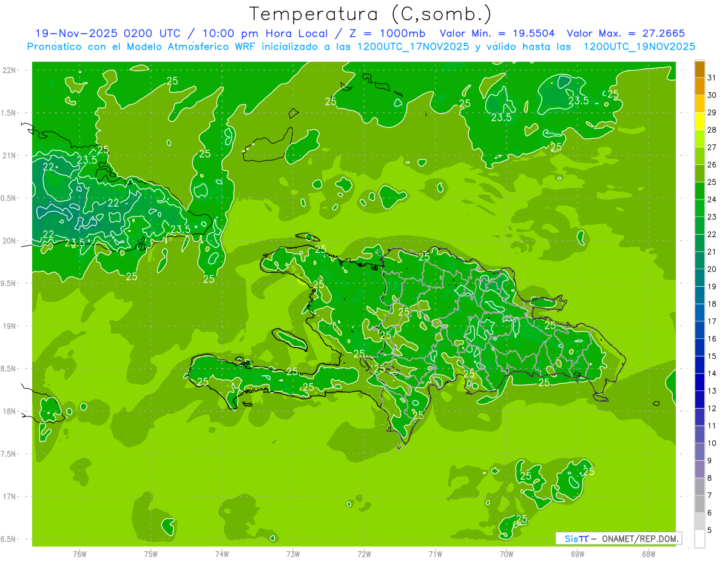Pick the purple swatch between 9 and 10

point(699,452)
